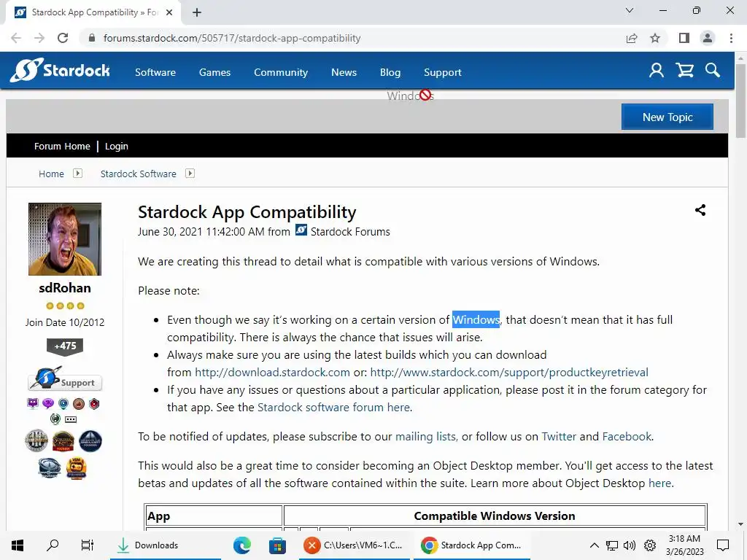Reload the page with refresh icon
The width and height of the screenshot is (747, 560).
[x=63, y=38]
